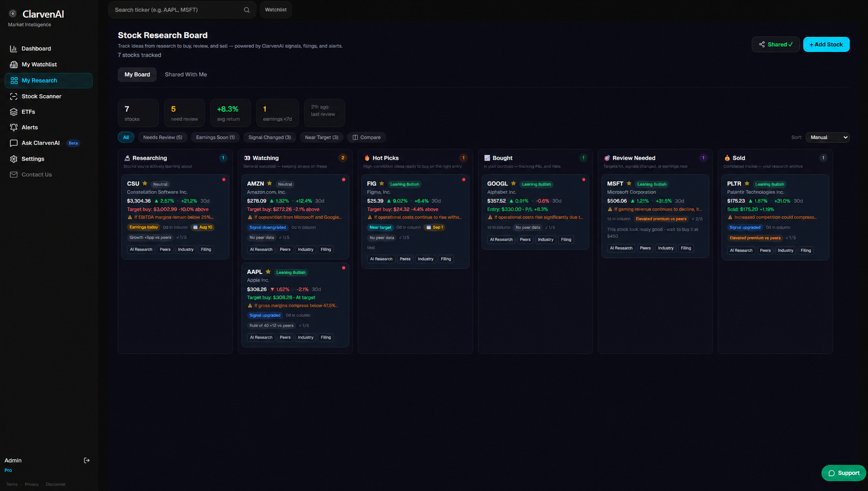The width and height of the screenshot is (868, 491).
Task: Open the AI Research tab on CSU card
Action: [141, 249]
